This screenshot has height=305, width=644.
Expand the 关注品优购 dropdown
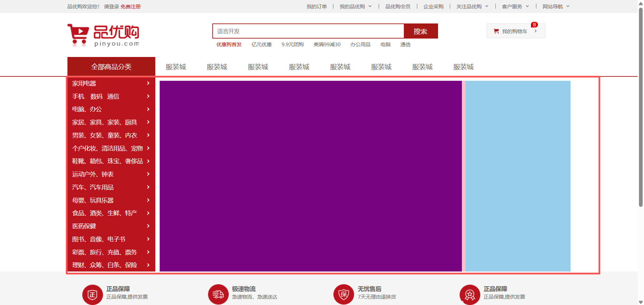(x=472, y=6)
